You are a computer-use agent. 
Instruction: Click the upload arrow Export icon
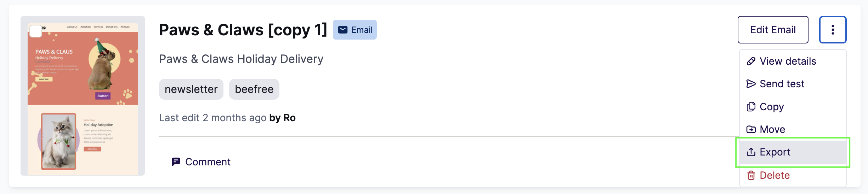tap(751, 152)
